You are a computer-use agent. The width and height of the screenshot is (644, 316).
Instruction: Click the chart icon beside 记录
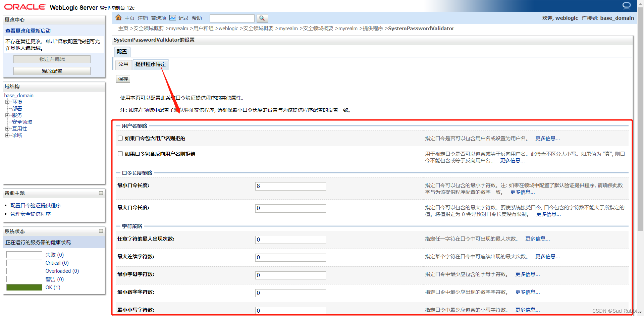click(x=172, y=17)
